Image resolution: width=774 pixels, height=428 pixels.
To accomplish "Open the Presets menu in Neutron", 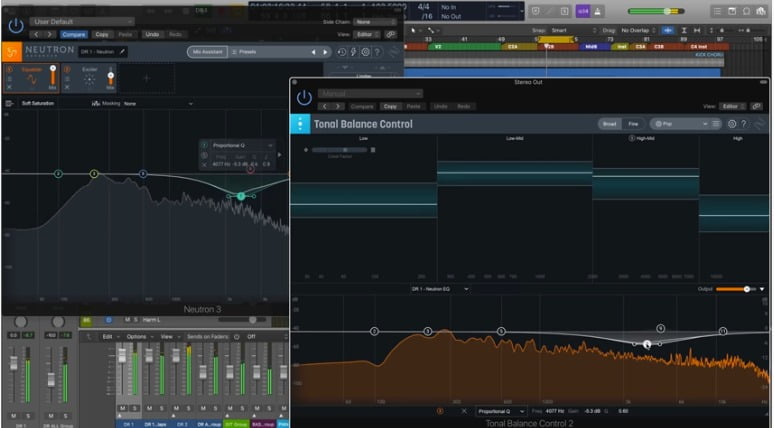I will click(247, 52).
